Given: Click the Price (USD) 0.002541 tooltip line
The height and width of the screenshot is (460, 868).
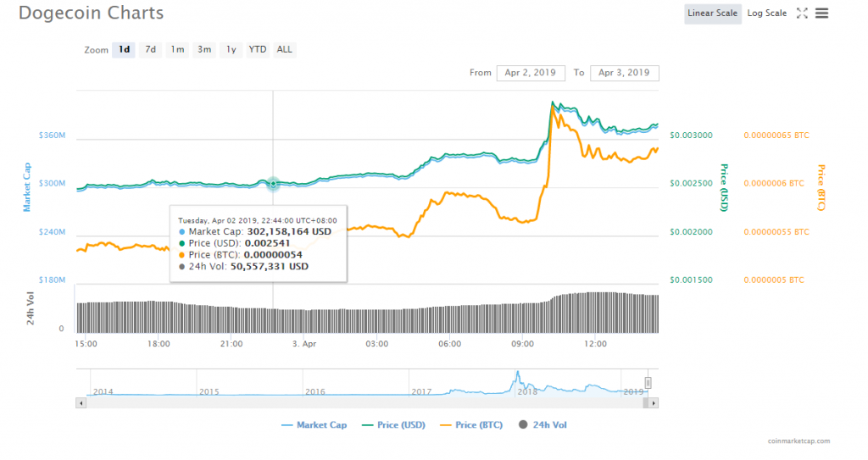Looking at the screenshot, I should tap(235, 243).
